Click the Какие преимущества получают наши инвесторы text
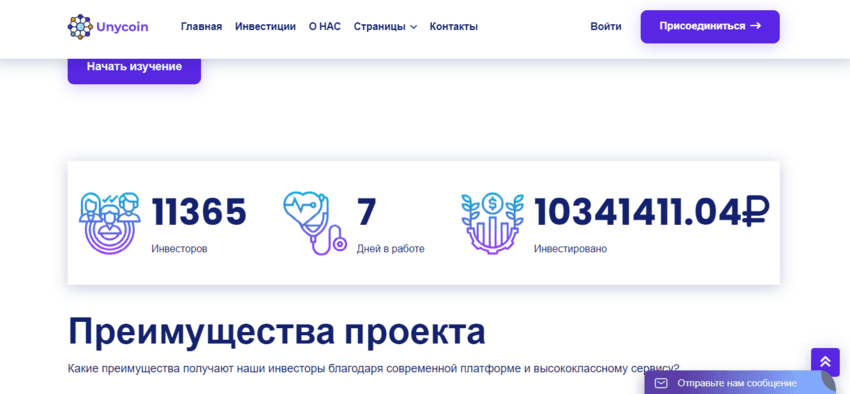Image resolution: width=850 pixels, height=394 pixels. tap(374, 368)
